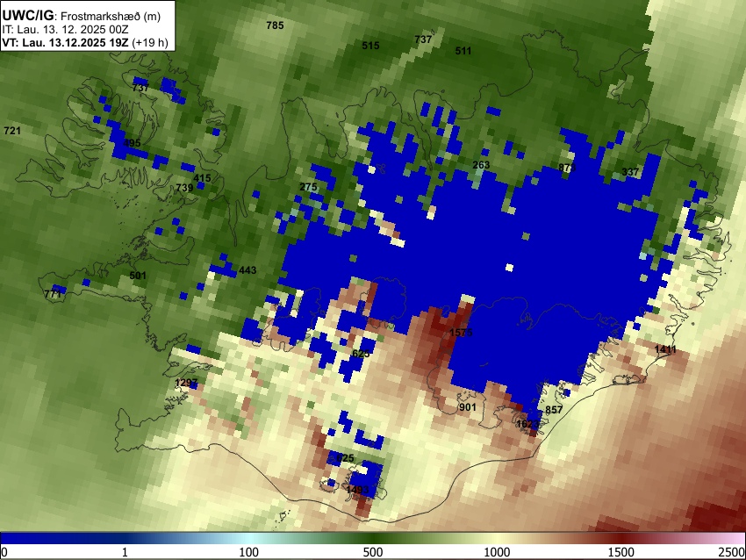Click the legend scale label 2500
This screenshot has height=560, width=746.
(732, 552)
